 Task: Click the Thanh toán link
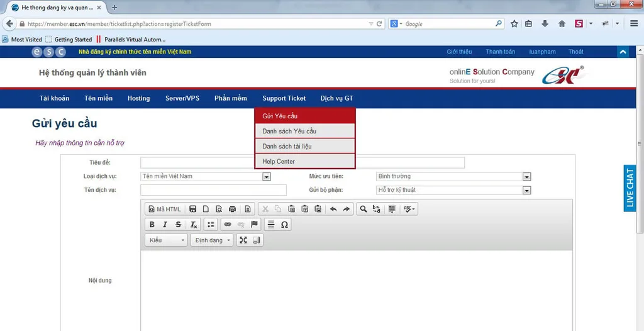point(500,52)
